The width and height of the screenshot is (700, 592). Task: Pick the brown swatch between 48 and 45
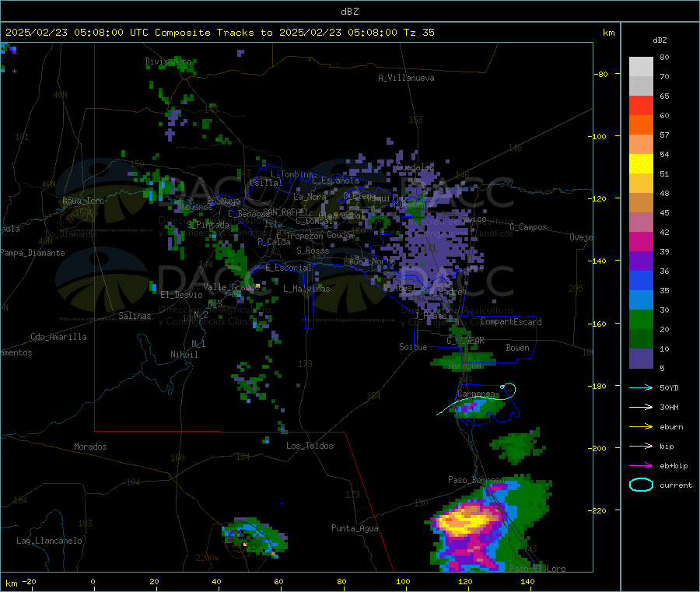coord(641,203)
